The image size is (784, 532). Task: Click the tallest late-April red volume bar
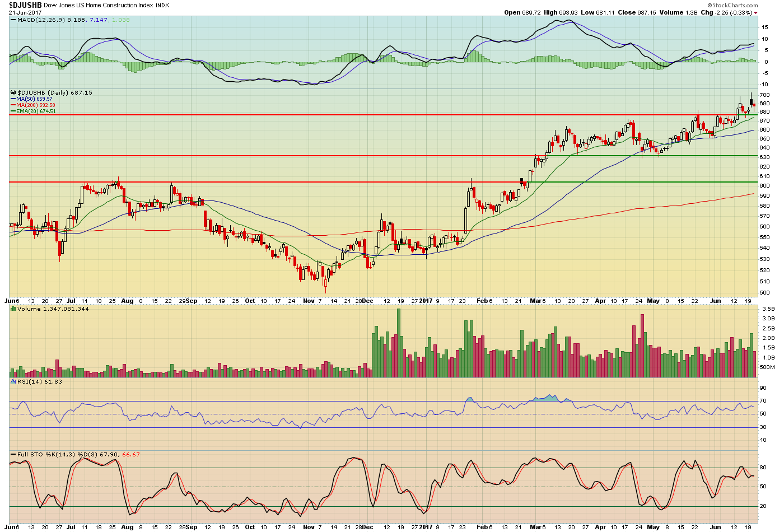(642, 346)
